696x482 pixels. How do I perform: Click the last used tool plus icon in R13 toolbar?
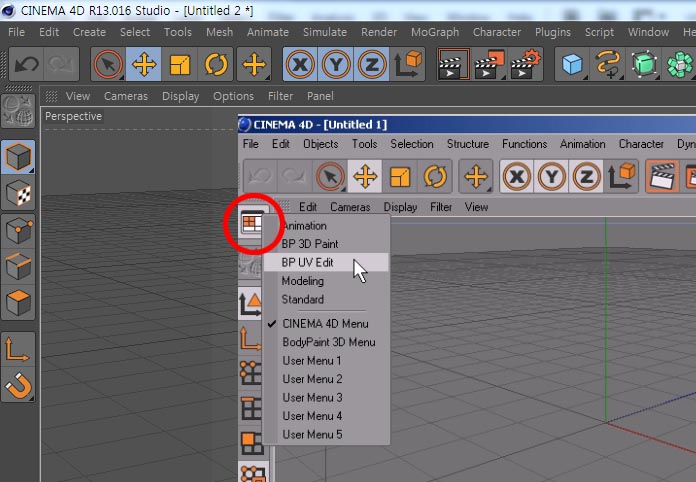click(254, 65)
